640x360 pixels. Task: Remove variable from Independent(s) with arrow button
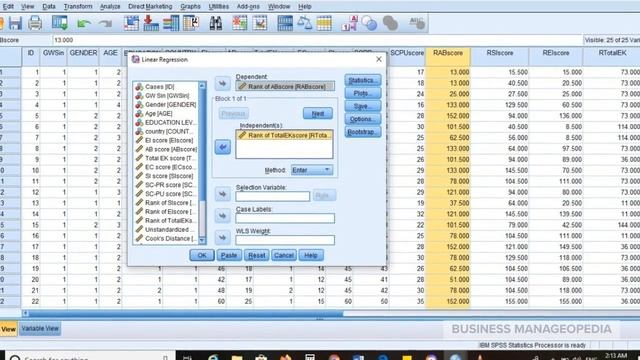coord(222,147)
